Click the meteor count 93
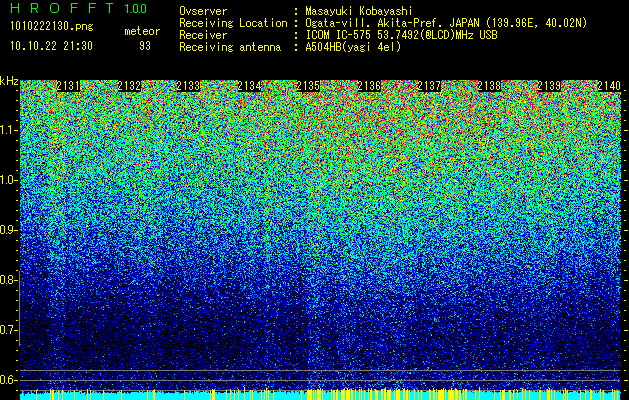629x400 pixels. (x=145, y=46)
